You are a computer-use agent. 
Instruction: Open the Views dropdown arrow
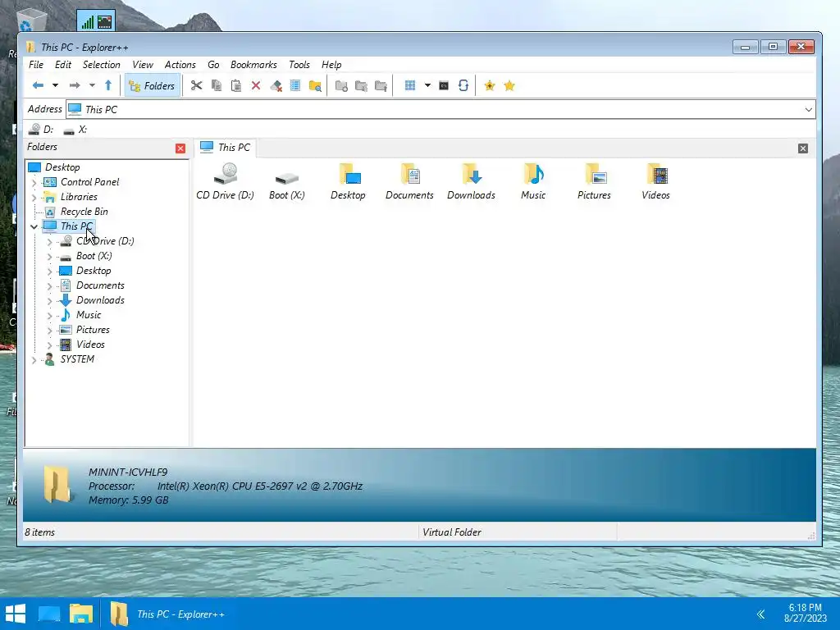tap(427, 85)
